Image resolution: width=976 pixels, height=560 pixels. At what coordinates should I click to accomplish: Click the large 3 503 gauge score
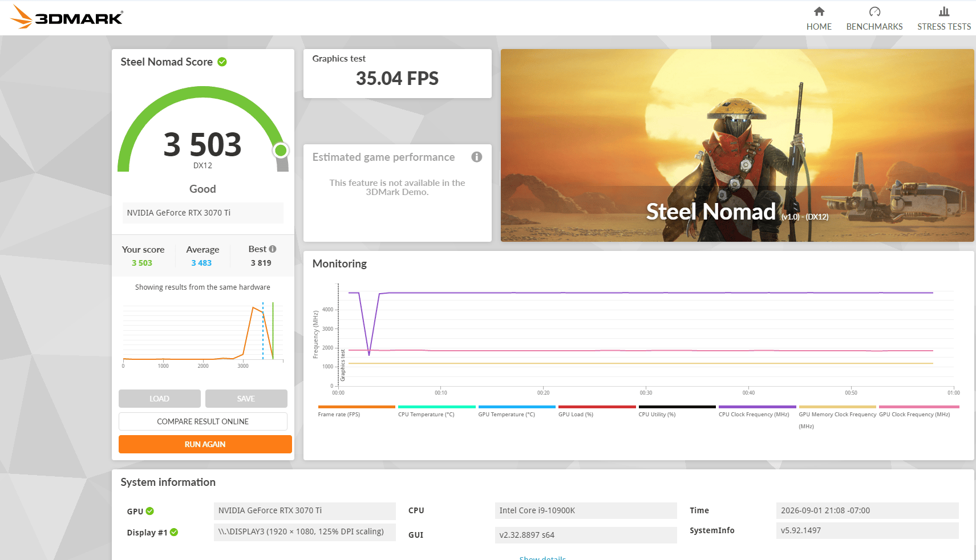(x=203, y=144)
